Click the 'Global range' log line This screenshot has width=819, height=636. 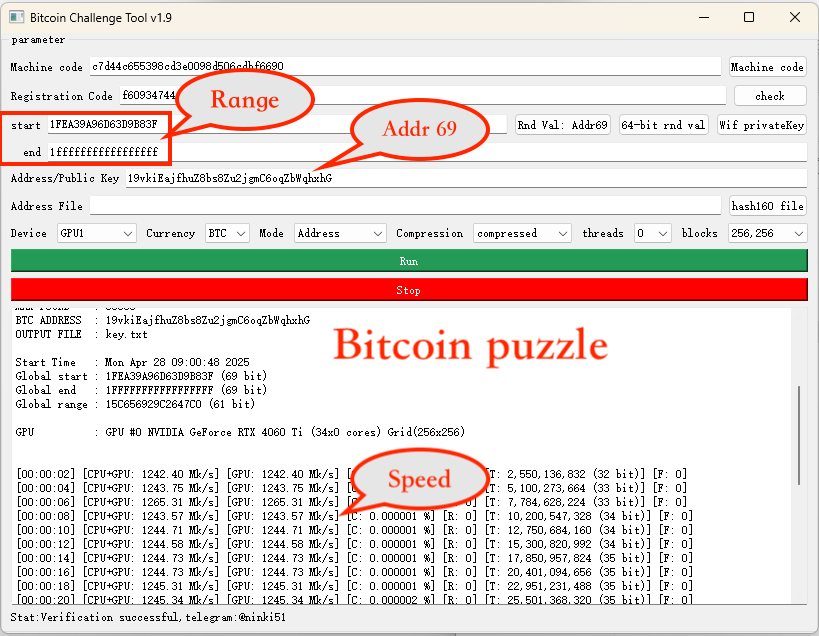click(x=135, y=404)
